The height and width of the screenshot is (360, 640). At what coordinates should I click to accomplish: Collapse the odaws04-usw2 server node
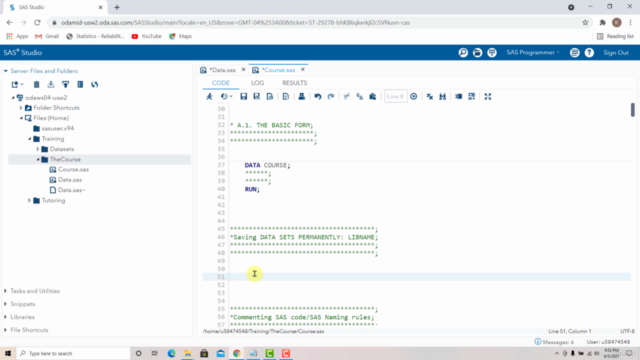[x=13, y=98]
